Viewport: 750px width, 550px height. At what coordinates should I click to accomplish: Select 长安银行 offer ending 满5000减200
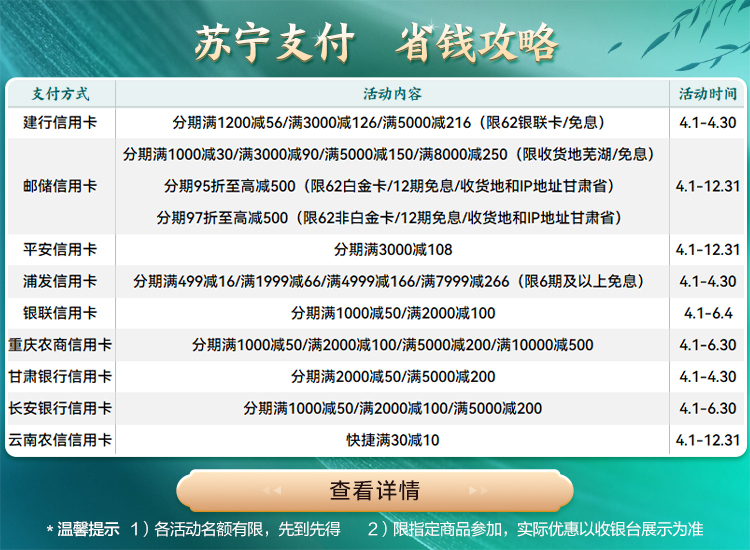click(x=393, y=408)
